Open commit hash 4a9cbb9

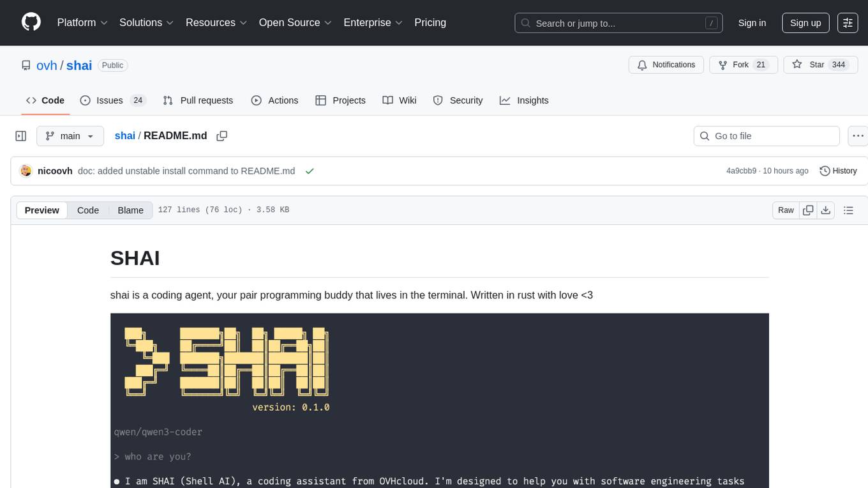tap(741, 171)
